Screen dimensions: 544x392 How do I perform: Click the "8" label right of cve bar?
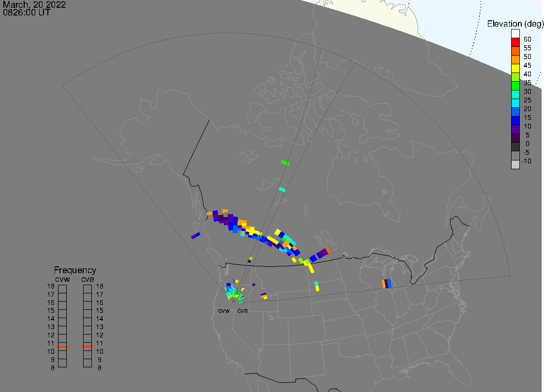[100, 368]
